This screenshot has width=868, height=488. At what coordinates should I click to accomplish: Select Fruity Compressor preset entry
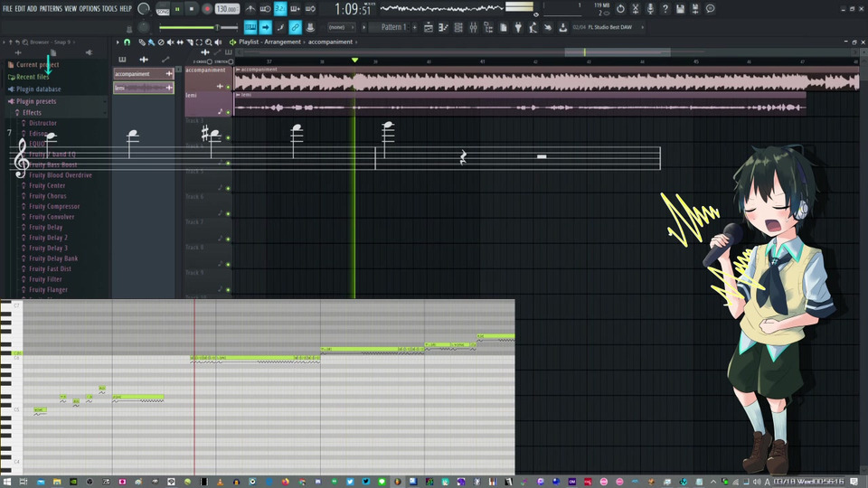[54, 206]
